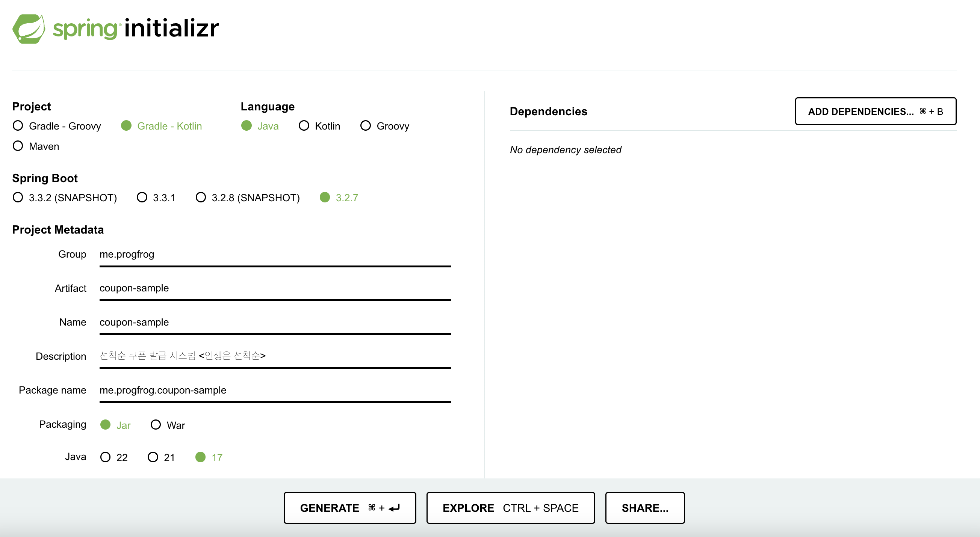Viewport: 980px width, 537px height.
Task: Choose Kotlin as the language
Action: (x=304, y=126)
